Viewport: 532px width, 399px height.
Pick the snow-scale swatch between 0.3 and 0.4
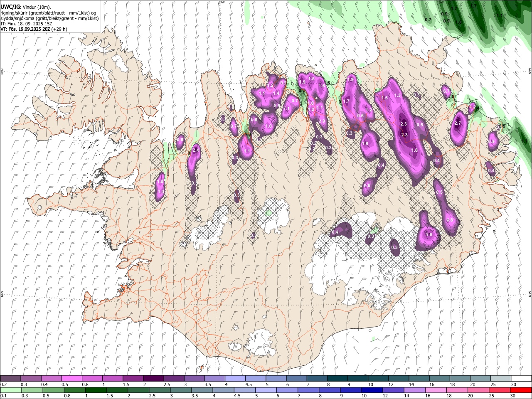(31, 378)
